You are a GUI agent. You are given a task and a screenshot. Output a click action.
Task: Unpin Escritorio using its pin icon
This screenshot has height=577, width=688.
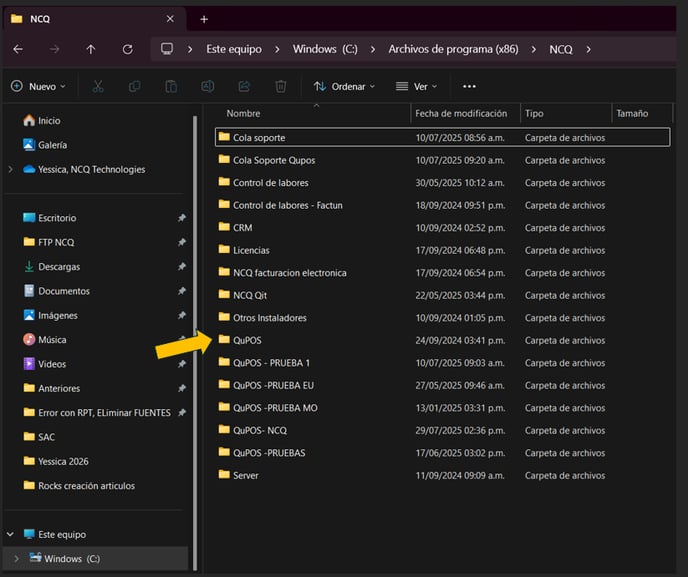[x=182, y=218]
